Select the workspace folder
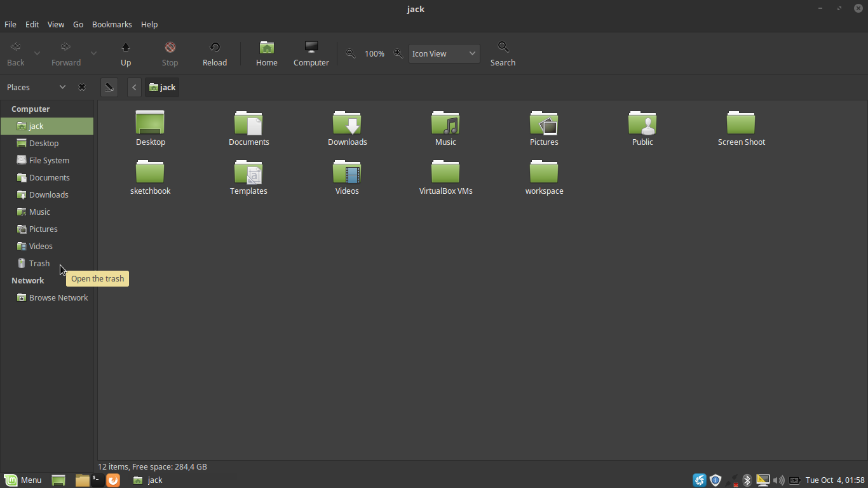This screenshot has height=488, width=868. point(544,177)
